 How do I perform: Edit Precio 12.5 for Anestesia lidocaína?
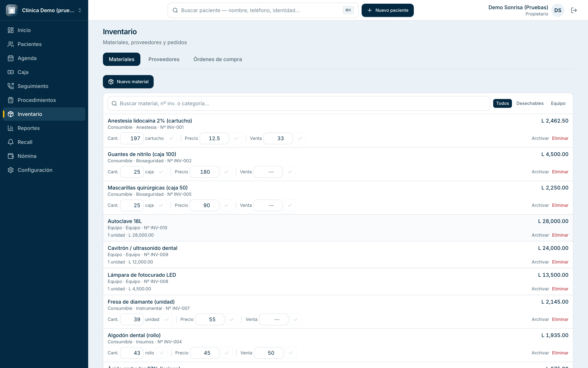click(x=214, y=138)
